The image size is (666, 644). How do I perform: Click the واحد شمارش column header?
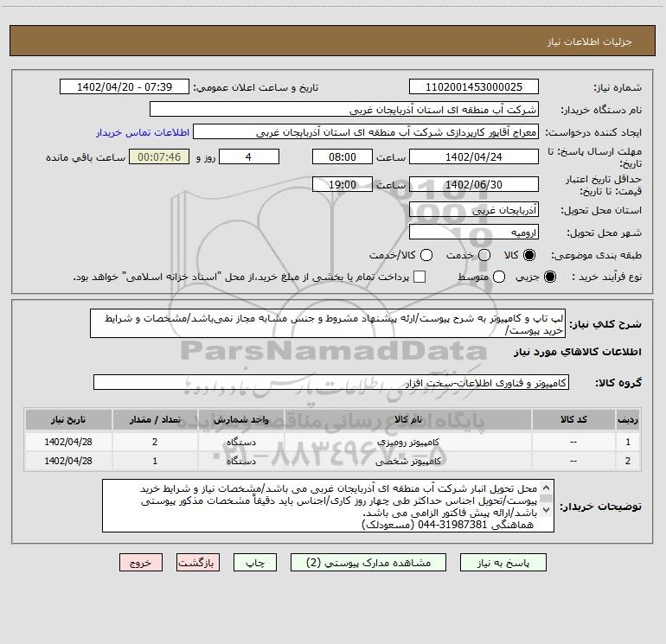point(240,419)
